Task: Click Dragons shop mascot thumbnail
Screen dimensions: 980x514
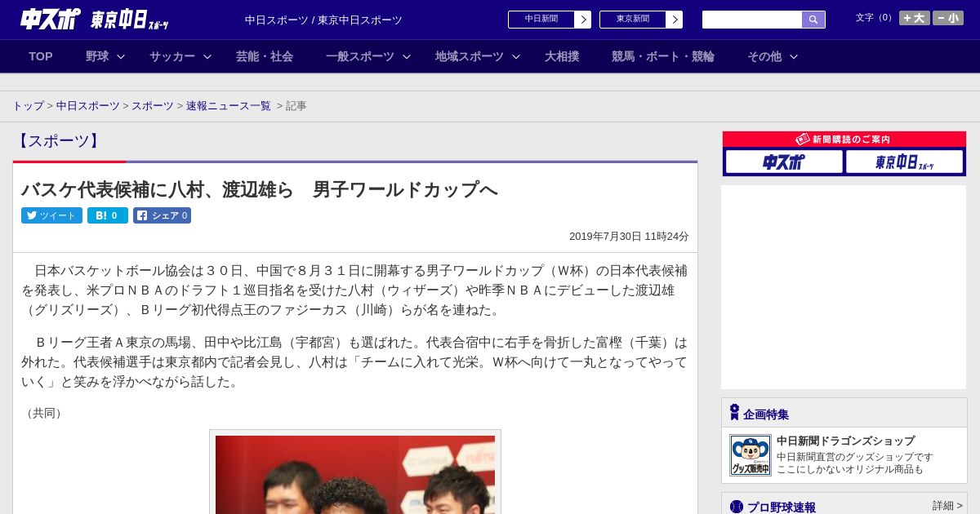Action: pyautogui.click(x=751, y=455)
